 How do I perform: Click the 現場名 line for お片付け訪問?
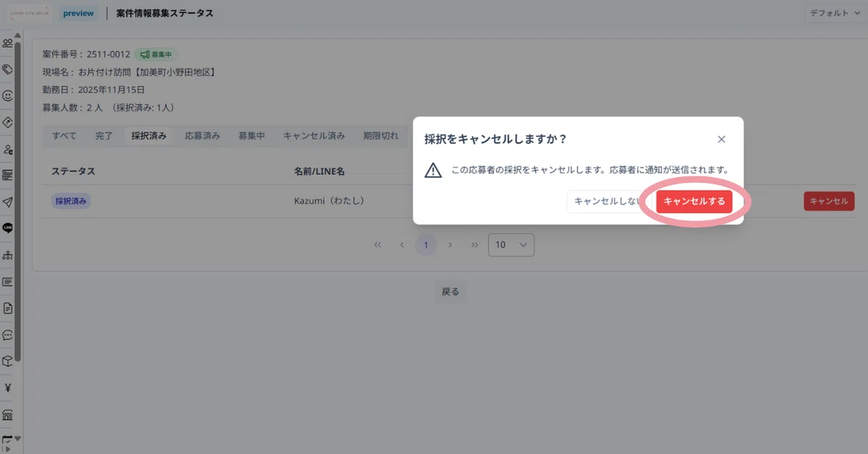[x=130, y=72]
